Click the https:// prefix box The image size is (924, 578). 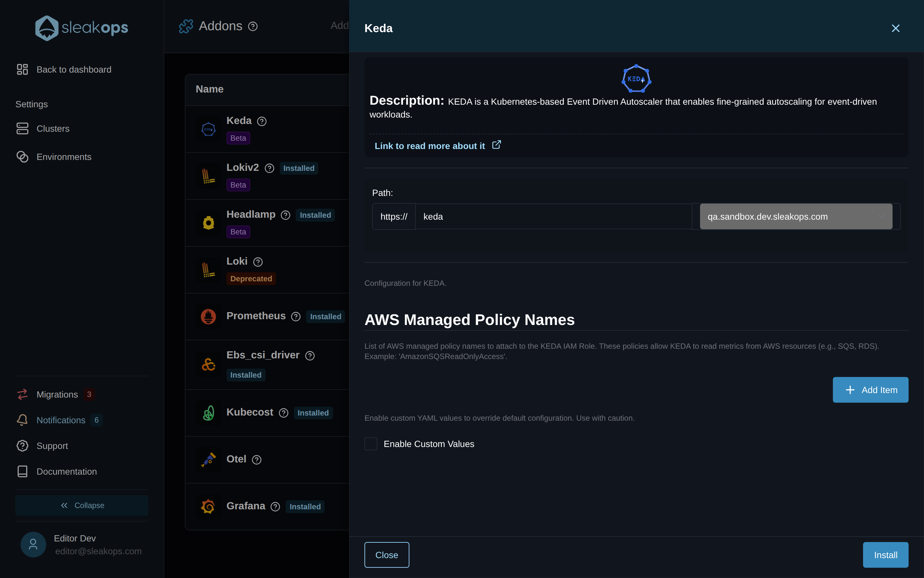coord(394,216)
